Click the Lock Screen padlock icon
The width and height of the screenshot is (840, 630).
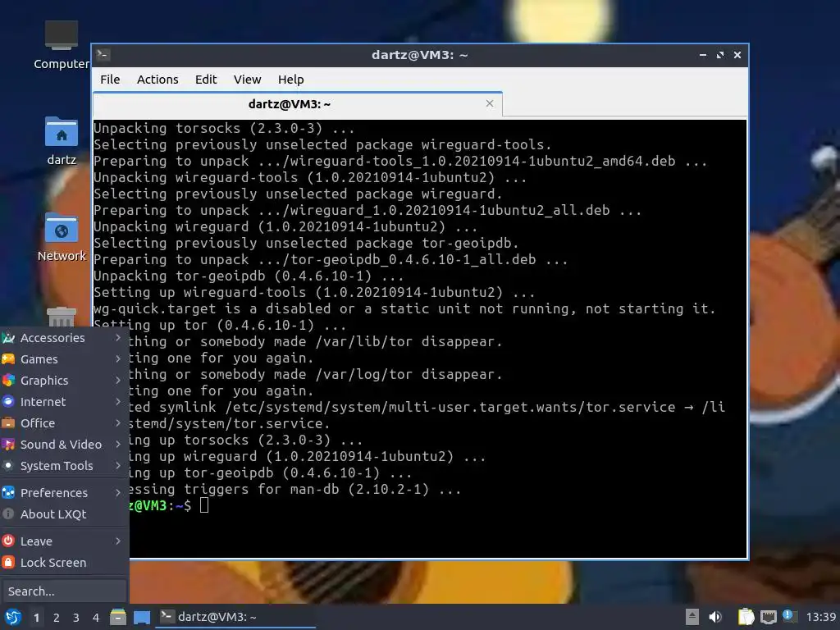pos(8,563)
